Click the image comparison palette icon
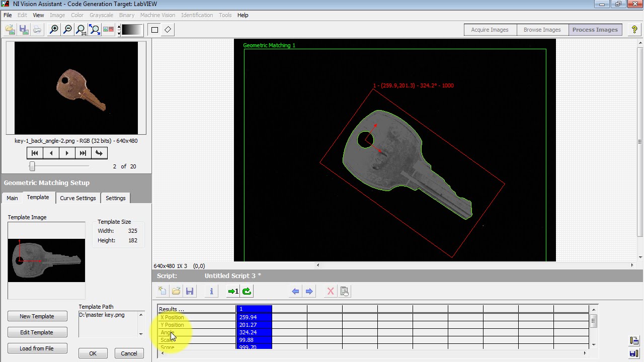The width and height of the screenshot is (644, 362). click(x=108, y=30)
